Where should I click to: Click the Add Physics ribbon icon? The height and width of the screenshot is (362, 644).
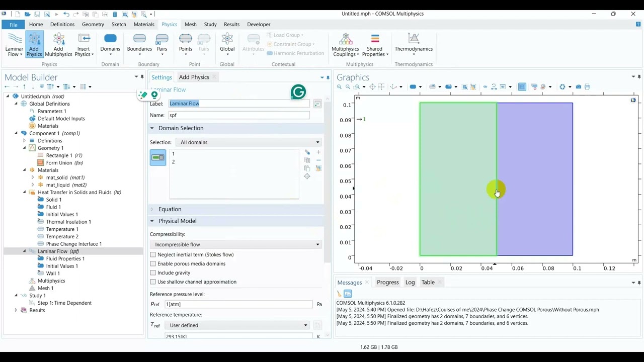(34, 45)
